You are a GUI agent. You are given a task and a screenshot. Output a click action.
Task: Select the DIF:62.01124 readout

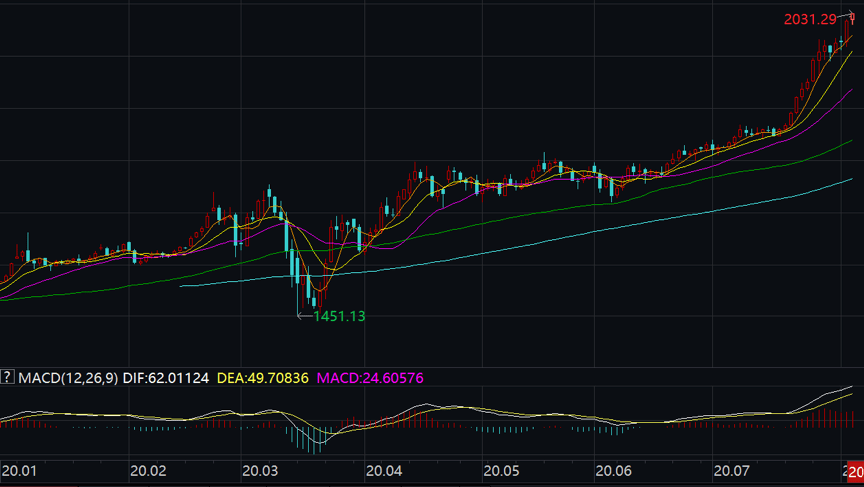(x=165, y=378)
